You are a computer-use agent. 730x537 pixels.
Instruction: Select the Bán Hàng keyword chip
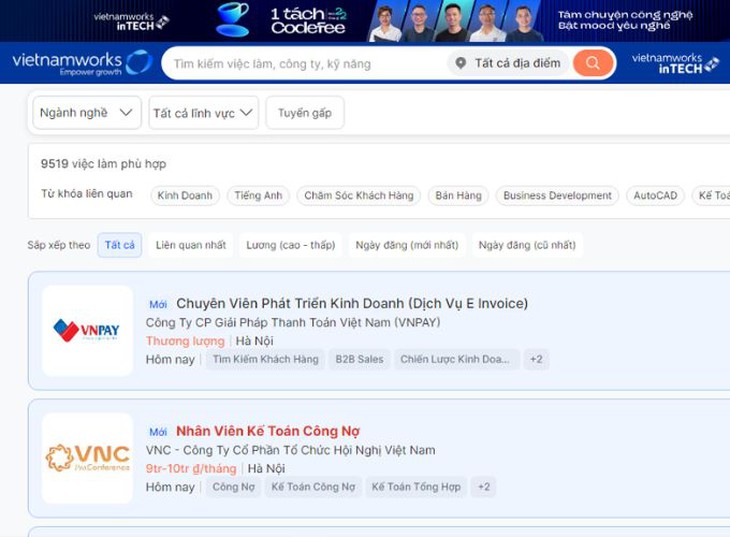(x=459, y=196)
